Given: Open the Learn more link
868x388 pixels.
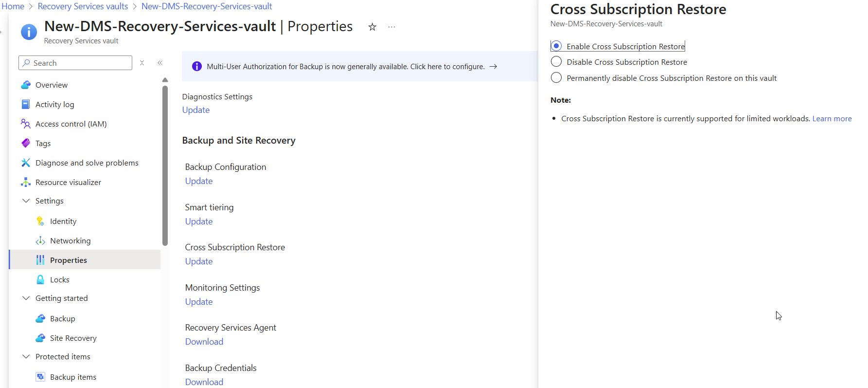Looking at the screenshot, I should pos(832,119).
